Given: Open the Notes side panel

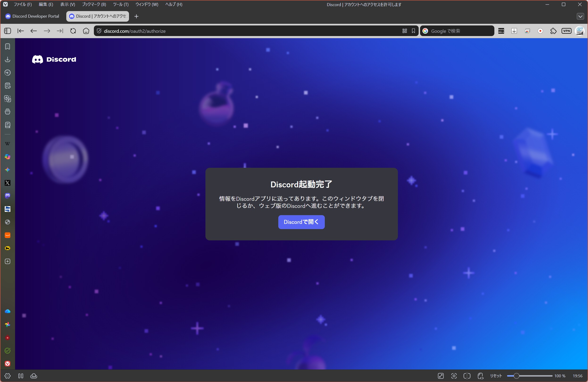Looking at the screenshot, I should [8, 86].
